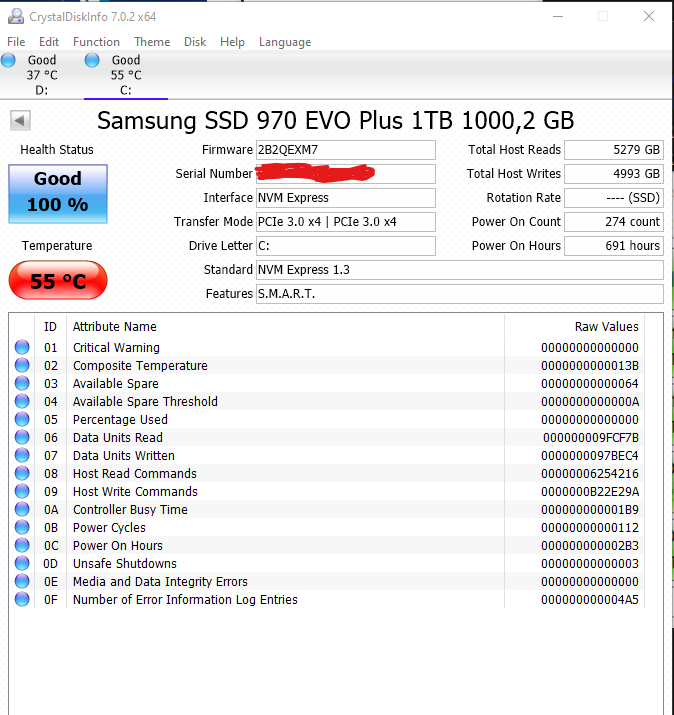
Task: Open the Help menu
Action: pos(233,42)
